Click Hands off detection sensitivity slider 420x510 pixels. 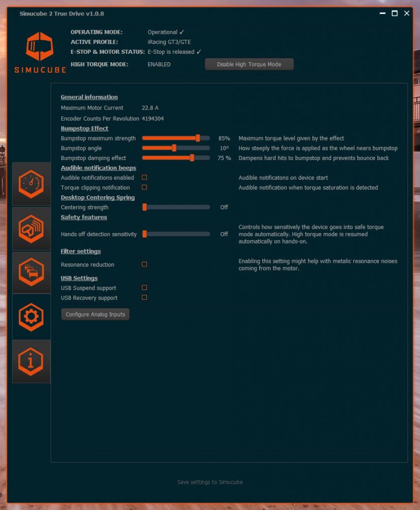[176, 234]
